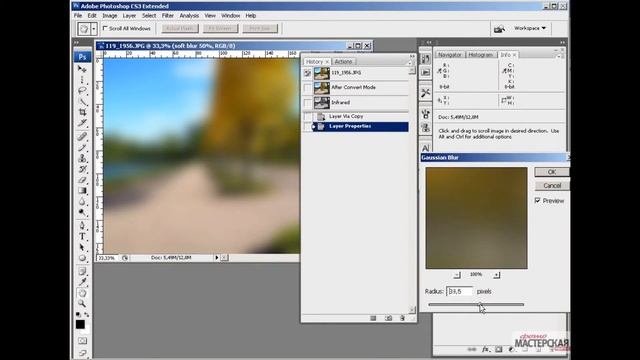Select the Blur tool
Viewport: 640px width, 360px height.
click(x=82, y=202)
